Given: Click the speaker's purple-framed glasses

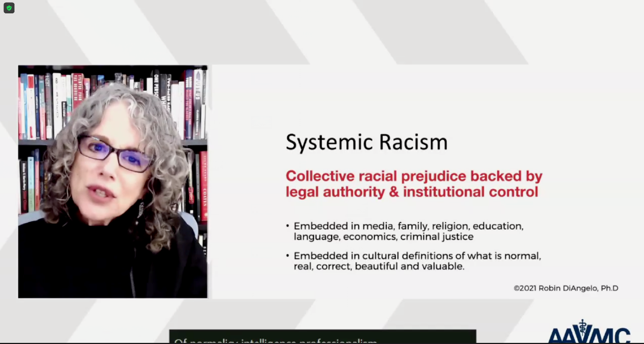Looking at the screenshot, I should click(x=116, y=153).
